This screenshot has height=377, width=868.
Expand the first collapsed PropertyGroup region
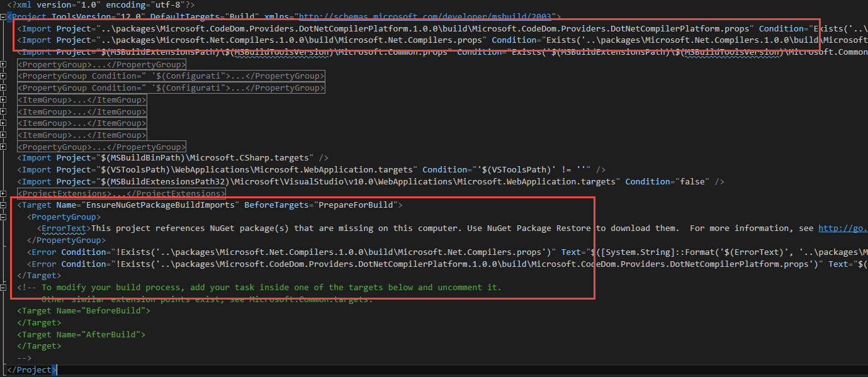coord(4,65)
